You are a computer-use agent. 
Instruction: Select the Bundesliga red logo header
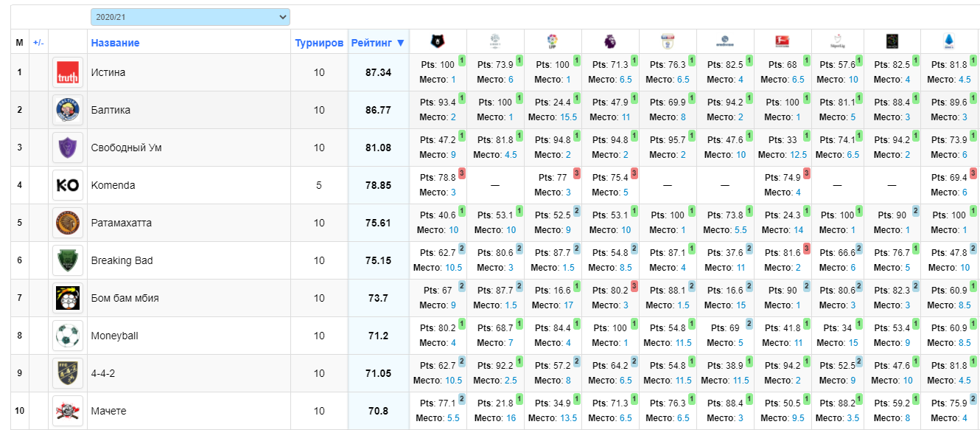click(783, 41)
